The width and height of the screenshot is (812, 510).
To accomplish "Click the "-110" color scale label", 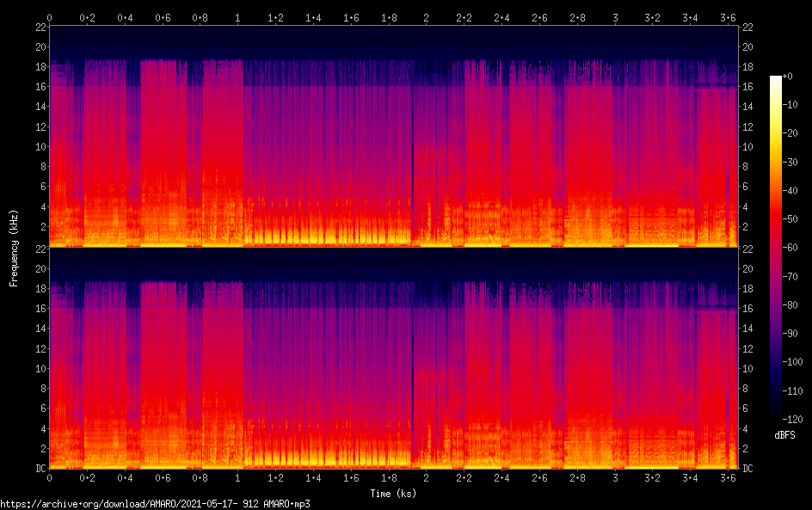I will click(793, 391).
